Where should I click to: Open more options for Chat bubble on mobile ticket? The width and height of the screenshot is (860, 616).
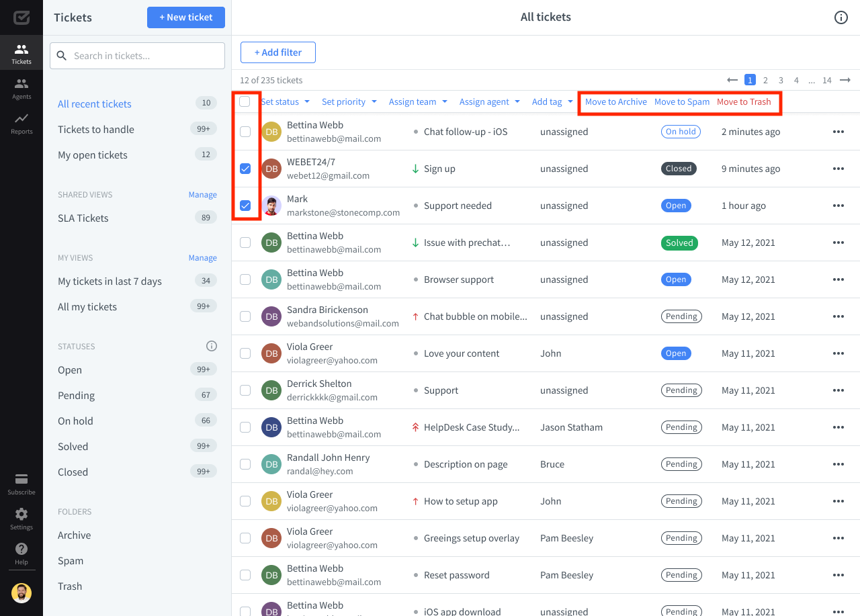(838, 316)
